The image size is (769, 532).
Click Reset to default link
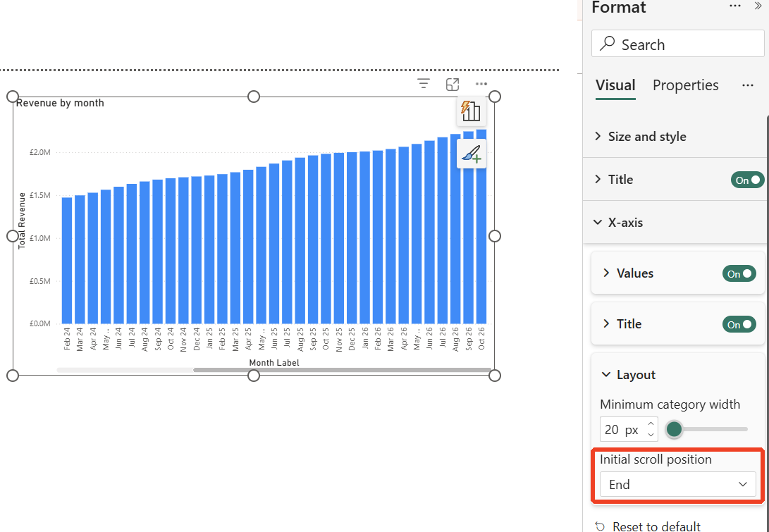[656, 526]
